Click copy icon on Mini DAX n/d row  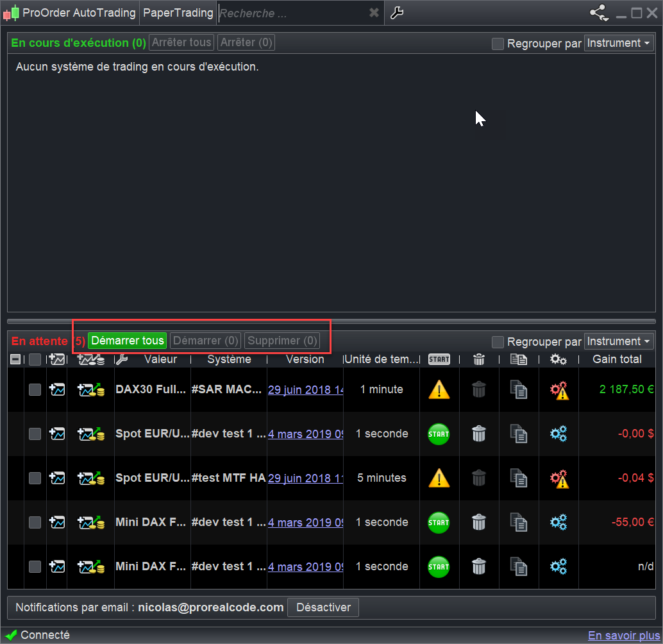(x=518, y=566)
